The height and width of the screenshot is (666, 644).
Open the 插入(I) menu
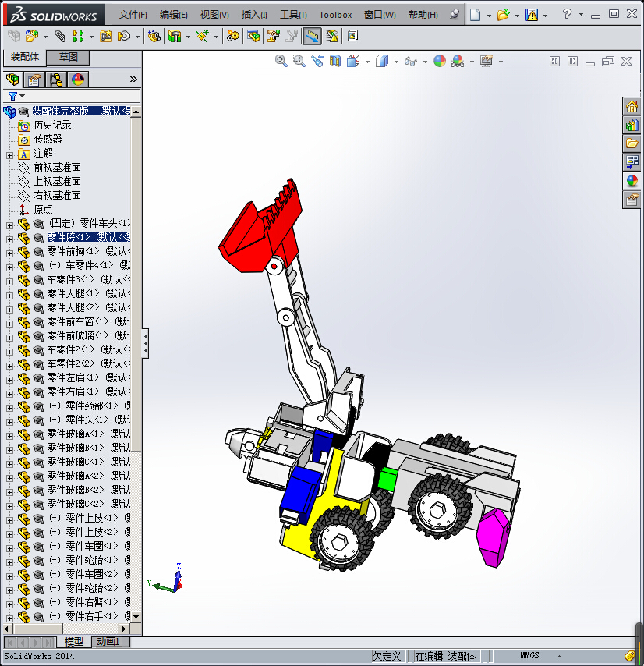254,15
